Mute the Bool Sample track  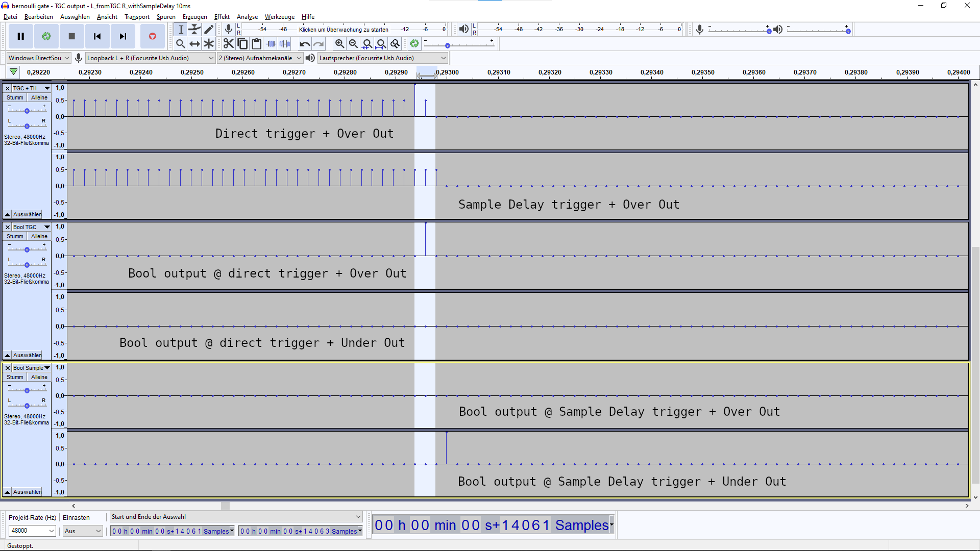[x=15, y=377]
